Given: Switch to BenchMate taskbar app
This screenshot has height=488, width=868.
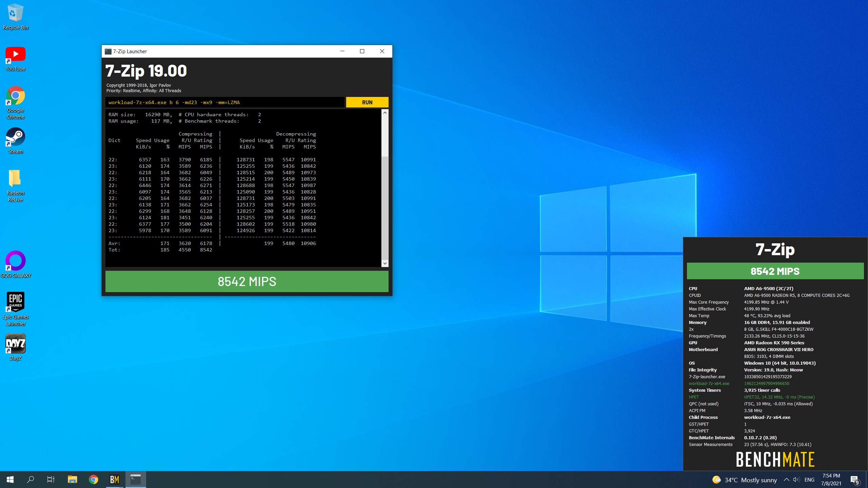Looking at the screenshot, I should coord(115,480).
